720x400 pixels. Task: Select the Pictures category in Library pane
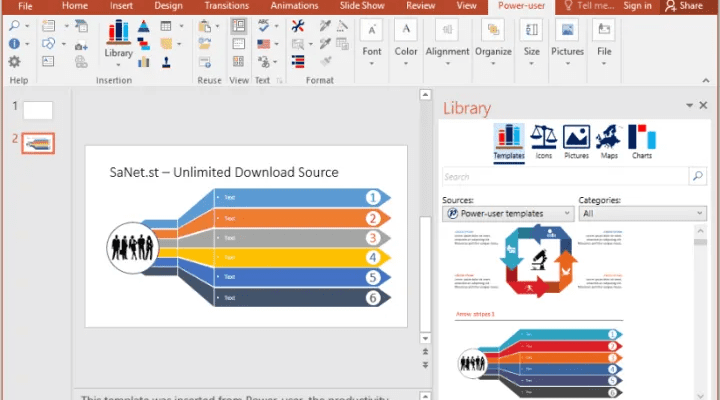pos(576,142)
